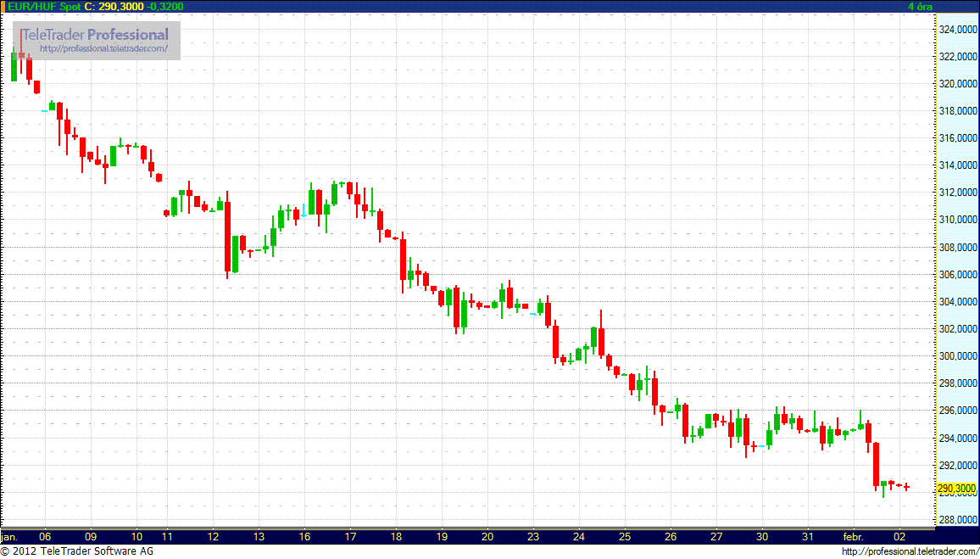Click the "11" date label on time axis
This screenshot has height=559, width=980.
[167, 536]
